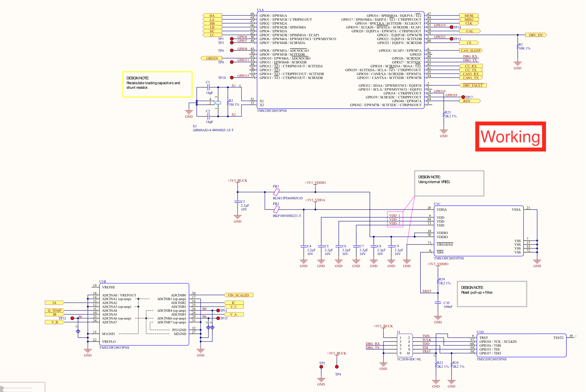Select the TP2 test point dot

click(321, 367)
